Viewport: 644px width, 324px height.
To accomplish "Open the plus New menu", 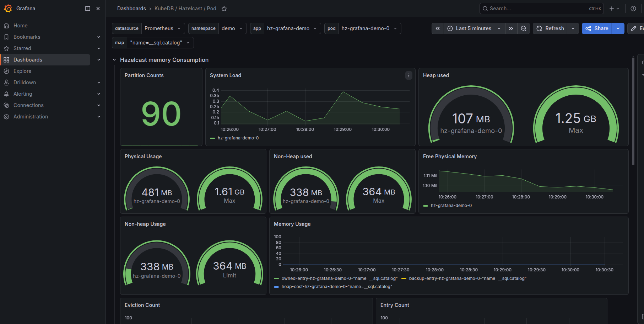I will pyautogui.click(x=614, y=9).
